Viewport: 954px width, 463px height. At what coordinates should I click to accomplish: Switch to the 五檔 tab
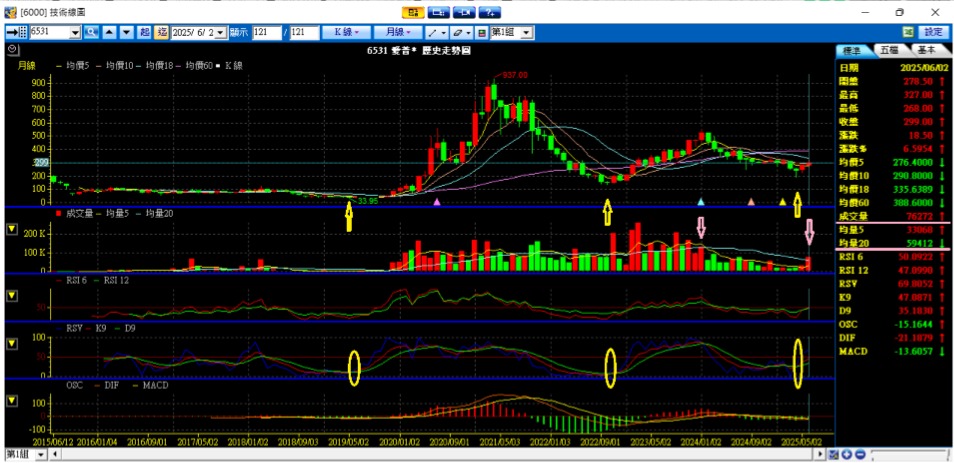click(889, 49)
